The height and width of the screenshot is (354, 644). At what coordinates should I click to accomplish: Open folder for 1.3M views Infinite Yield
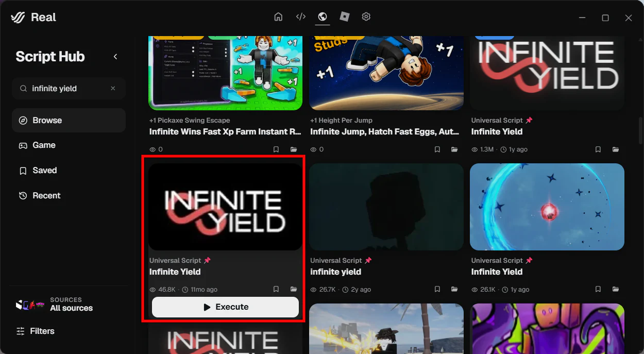pos(616,149)
